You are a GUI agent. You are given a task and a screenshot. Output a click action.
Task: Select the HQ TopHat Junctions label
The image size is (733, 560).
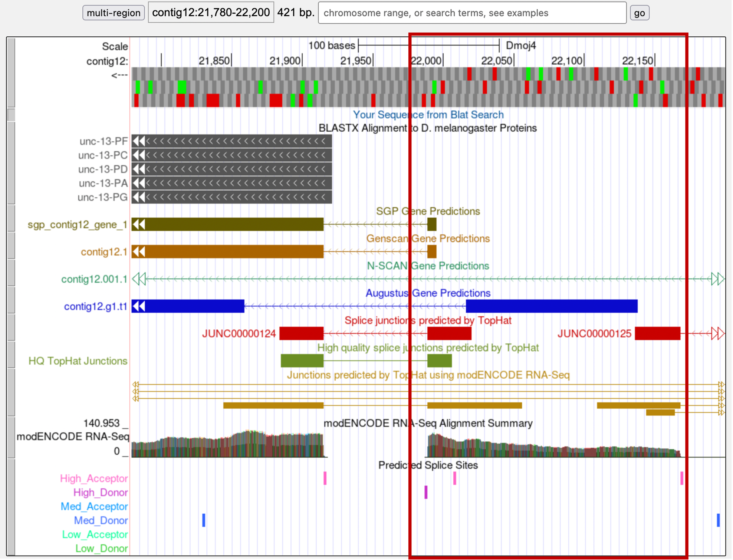[78, 361]
